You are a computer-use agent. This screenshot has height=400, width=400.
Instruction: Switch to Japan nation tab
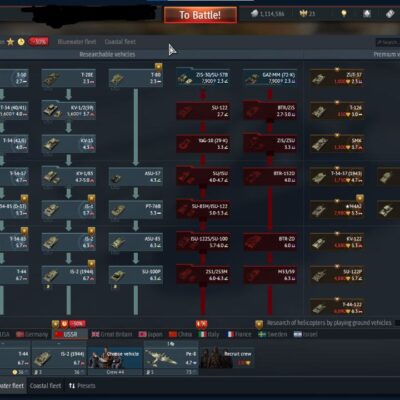[x=151, y=334]
